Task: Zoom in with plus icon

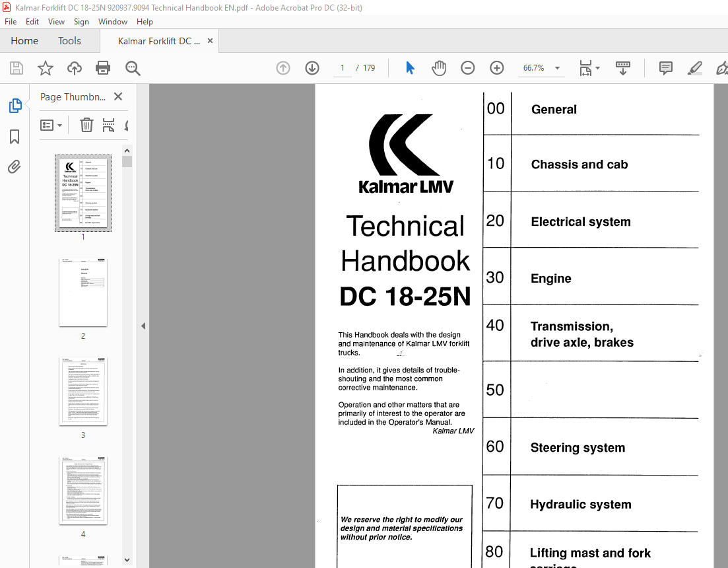Action: click(497, 68)
